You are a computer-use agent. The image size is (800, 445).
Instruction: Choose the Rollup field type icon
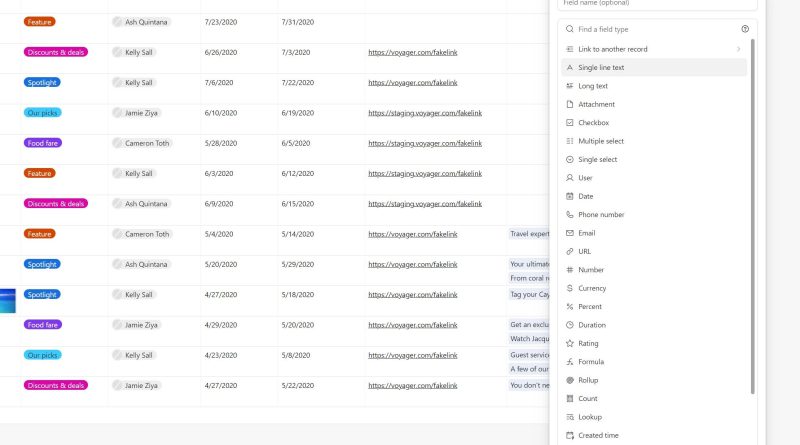[570, 380]
